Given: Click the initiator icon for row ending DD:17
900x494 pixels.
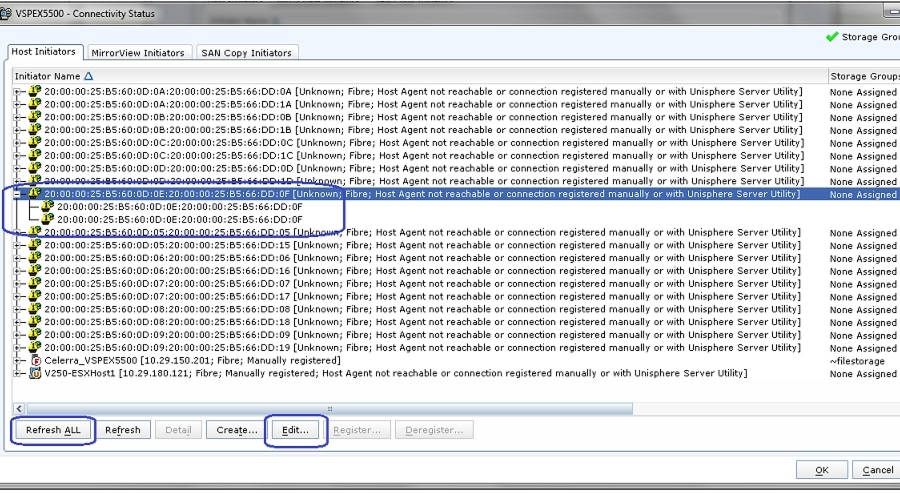Looking at the screenshot, I should (35, 296).
